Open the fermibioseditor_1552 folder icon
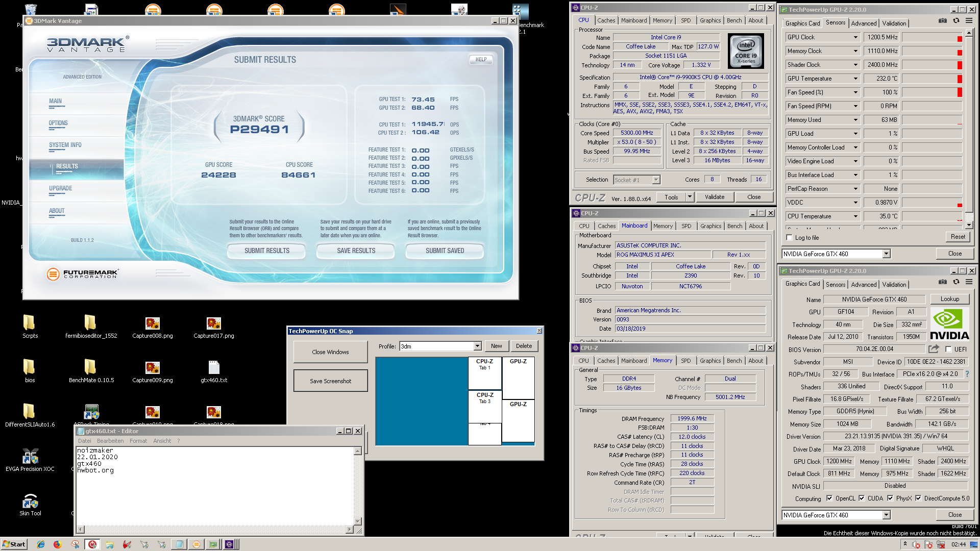Screen dimensions: 980x551 coord(91,327)
